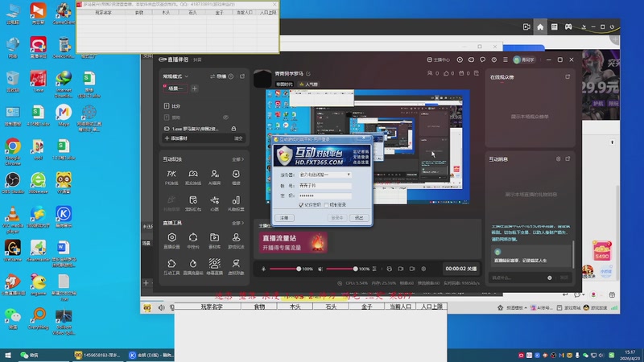Open the AI审判 tool icon

(214, 177)
